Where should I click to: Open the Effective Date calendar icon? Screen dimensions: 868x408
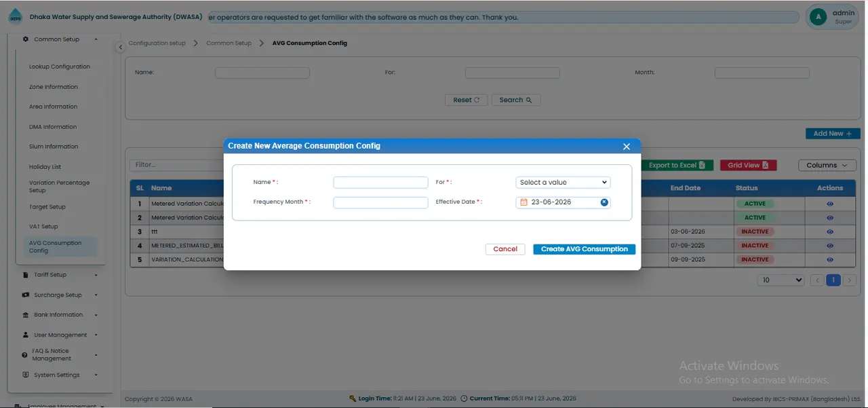point(524,202)
